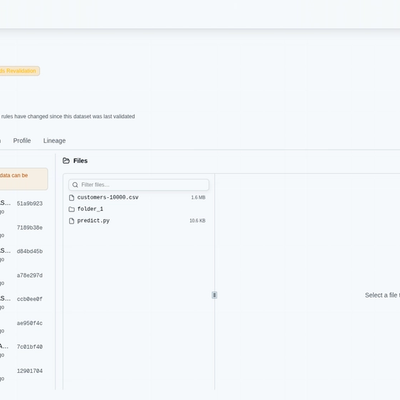Select the commit with hash a78e297d
This screenshot has width=400, height=400.
pyautogui.click(x=30, y=275)
